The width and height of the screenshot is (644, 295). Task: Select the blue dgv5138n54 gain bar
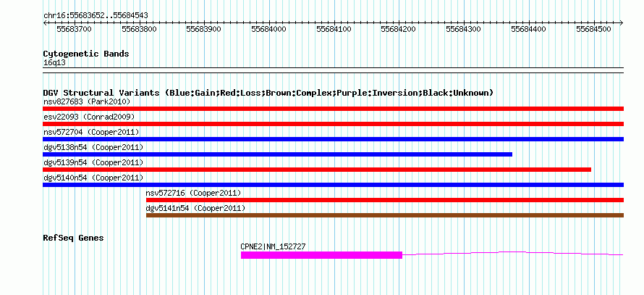[278, 154]
